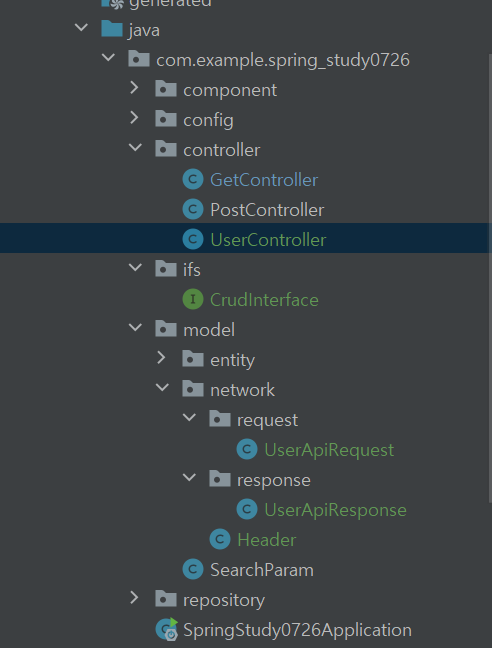The image size is (492, 648).
Task: Click the CrudInterface interface icon
Action: pos(193,299)
